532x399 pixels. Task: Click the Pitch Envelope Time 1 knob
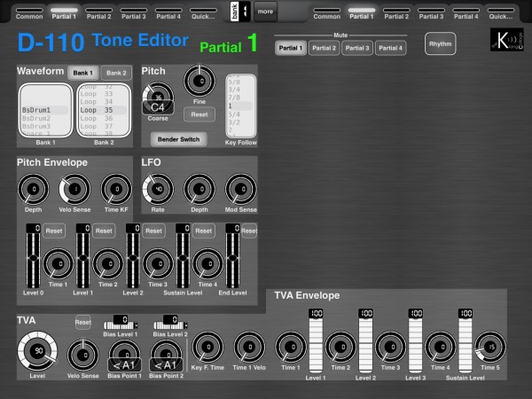pos(58,263)
